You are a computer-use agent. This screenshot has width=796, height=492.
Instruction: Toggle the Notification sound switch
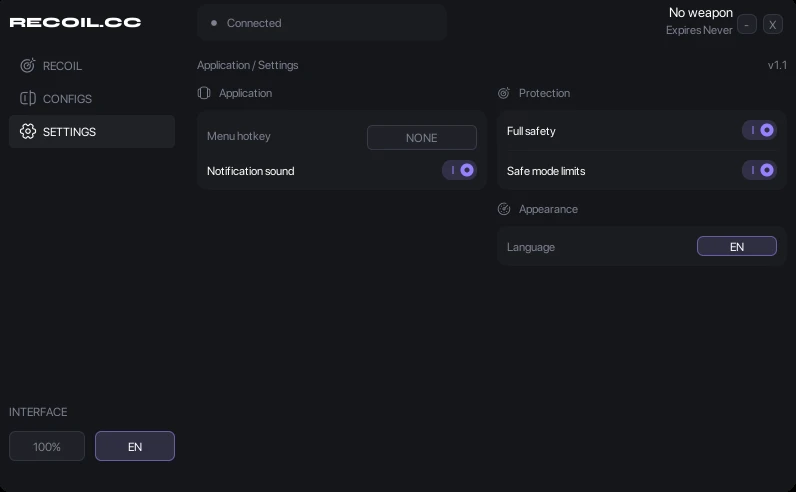459,170
